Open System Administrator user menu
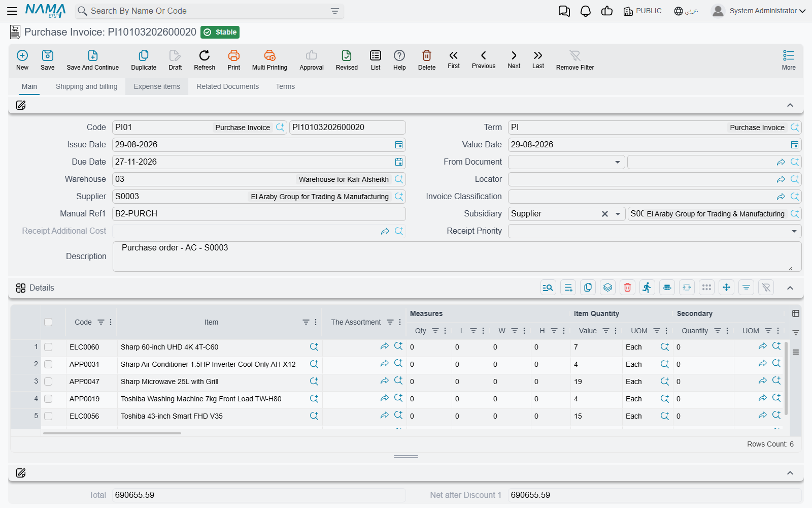The image size is (812, 508). [759, 11]
